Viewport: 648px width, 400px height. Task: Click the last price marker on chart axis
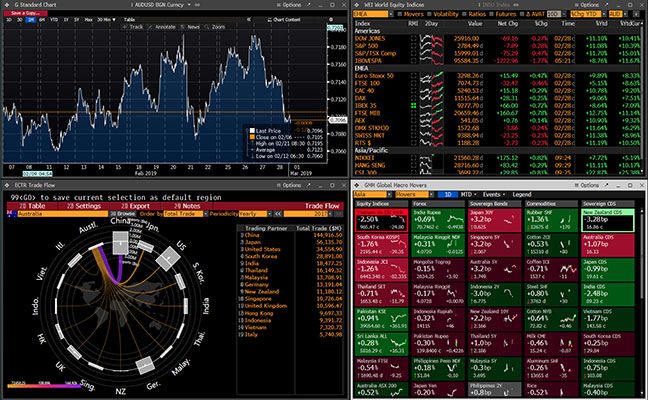tap(338, 120)
